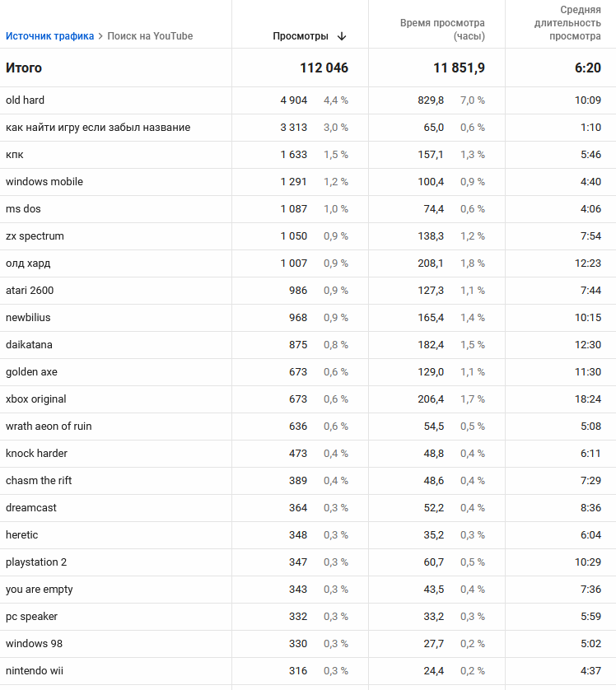
Task: Click the Итого total row
Action: click(308, 68)
